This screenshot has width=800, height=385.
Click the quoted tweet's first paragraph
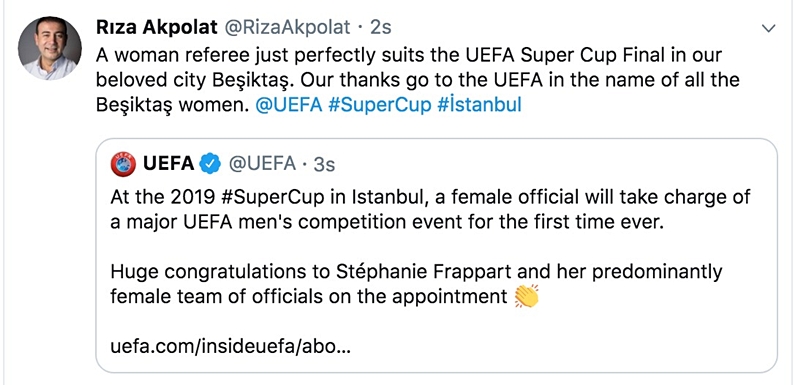tap(430, 210)
